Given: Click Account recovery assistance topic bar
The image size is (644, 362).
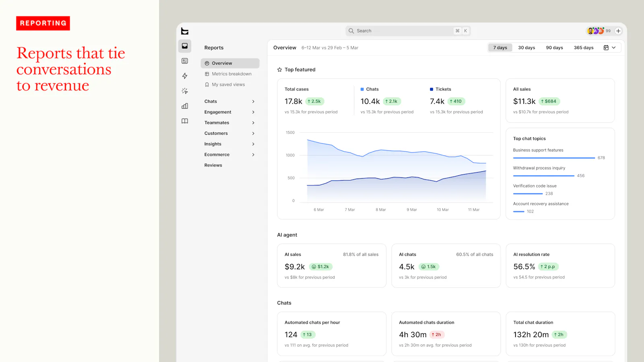Looking at the screenshot, I should tap(519, 212).
